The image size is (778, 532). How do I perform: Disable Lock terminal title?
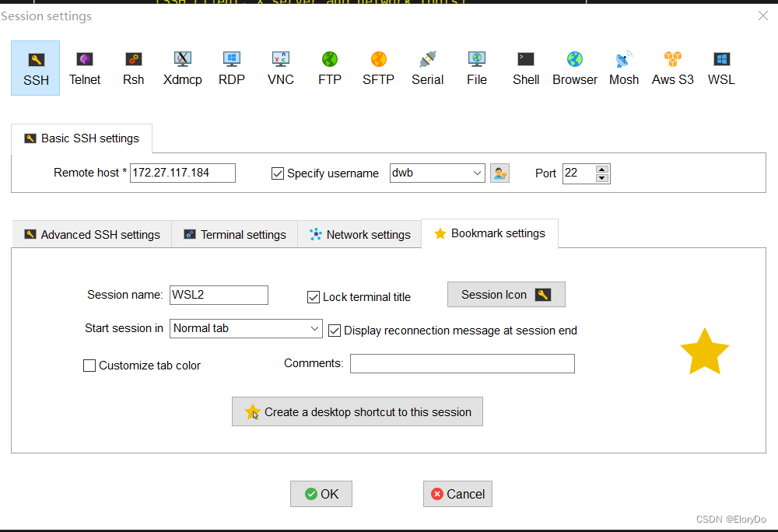click(x=313, y=296)
